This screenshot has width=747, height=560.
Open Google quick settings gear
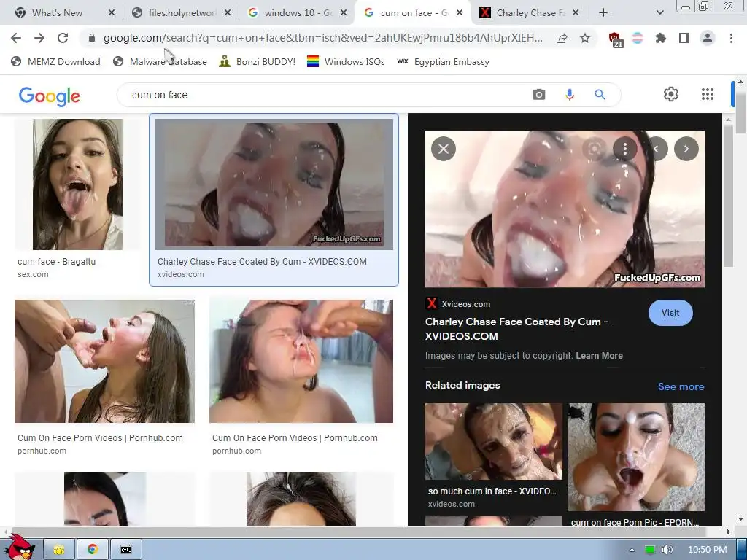point(671,94)
